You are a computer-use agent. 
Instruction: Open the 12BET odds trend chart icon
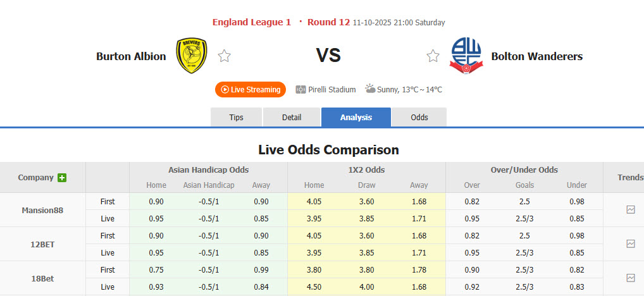[x=631, y=244]
